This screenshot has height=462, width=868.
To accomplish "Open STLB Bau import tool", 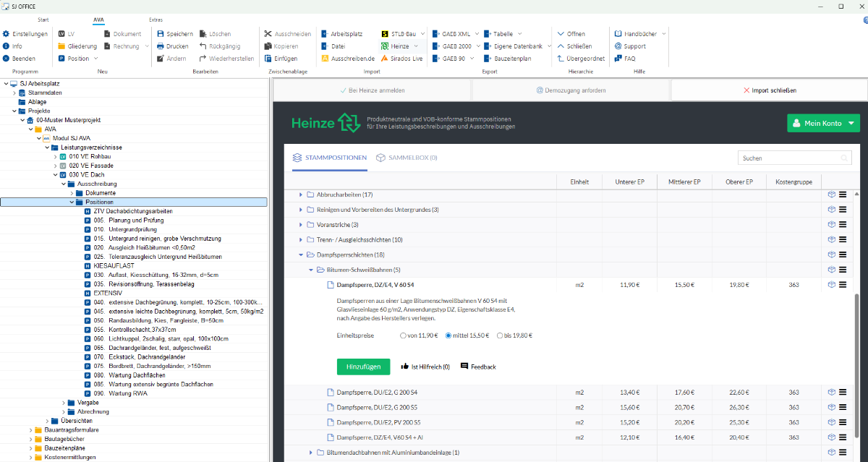I will (386, 34).
